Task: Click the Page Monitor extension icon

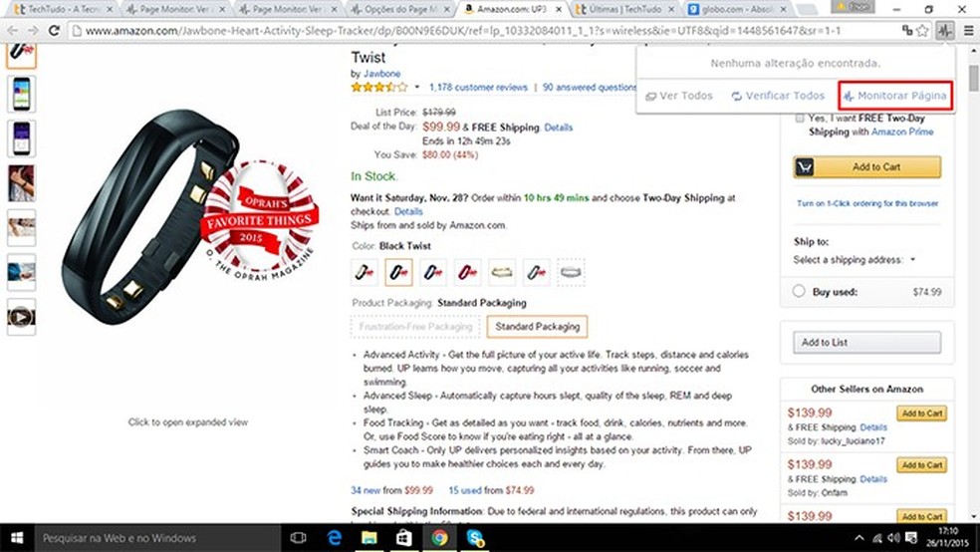Action: [944, 30]
